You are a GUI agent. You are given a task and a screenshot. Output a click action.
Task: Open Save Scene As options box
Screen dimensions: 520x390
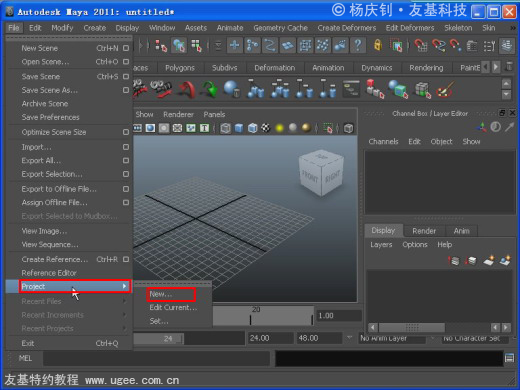(x=126, y=90)
